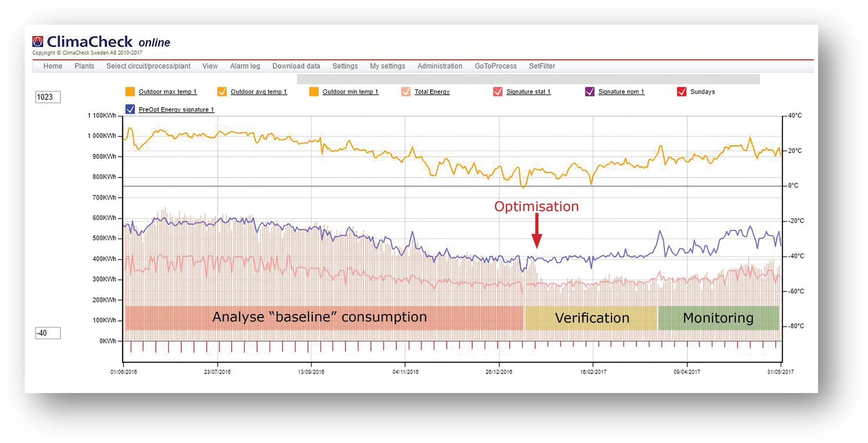Toggle PreOpt Energy signature 1 off

[130, 109]
